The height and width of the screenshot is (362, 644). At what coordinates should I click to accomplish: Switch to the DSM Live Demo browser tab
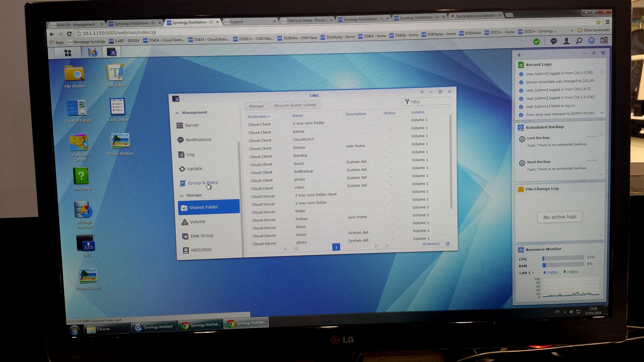point(307,20)
